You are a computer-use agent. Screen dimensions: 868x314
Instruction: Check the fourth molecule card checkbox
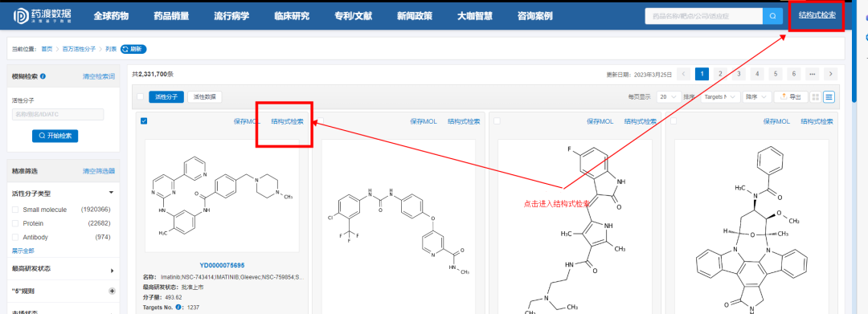(x=674, y=121)
